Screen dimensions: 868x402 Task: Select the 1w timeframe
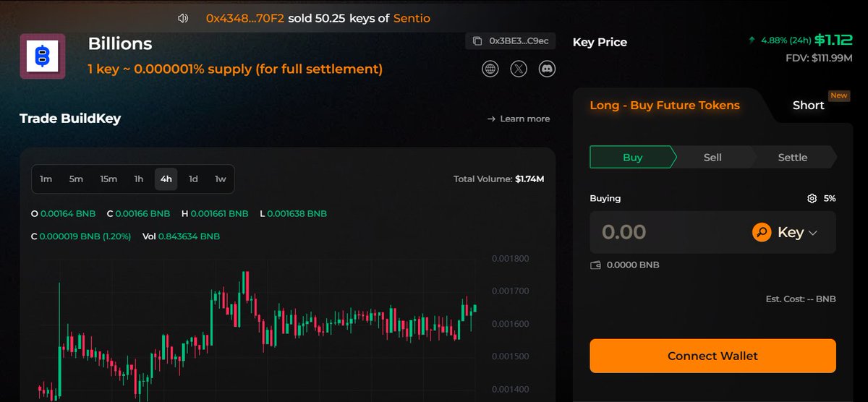click(x=221, y=179)
